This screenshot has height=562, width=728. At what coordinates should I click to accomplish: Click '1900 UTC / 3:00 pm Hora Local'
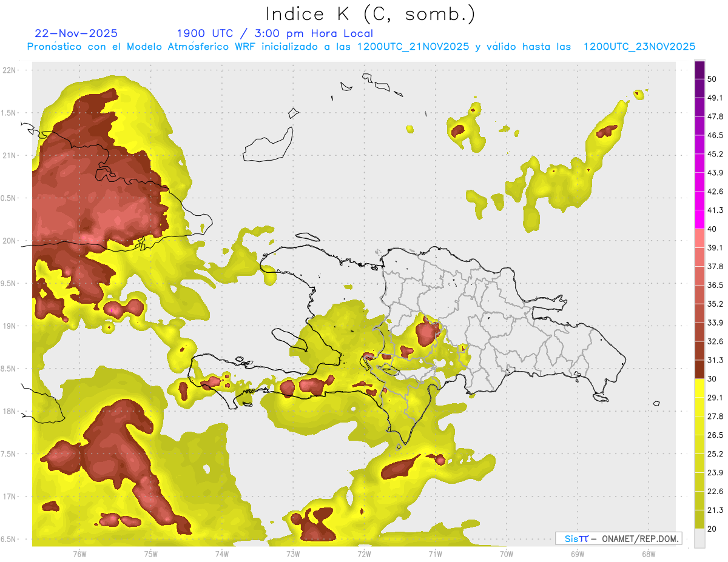[275, 33]
